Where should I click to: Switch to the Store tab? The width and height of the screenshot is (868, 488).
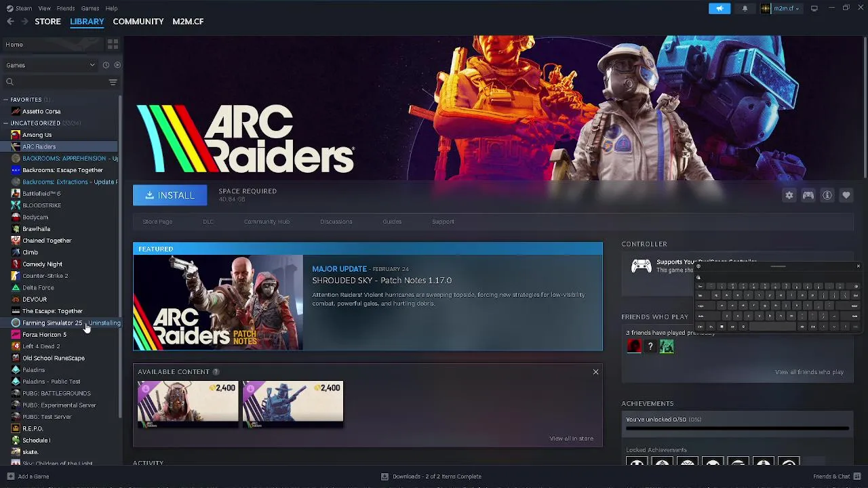[47, 22]
